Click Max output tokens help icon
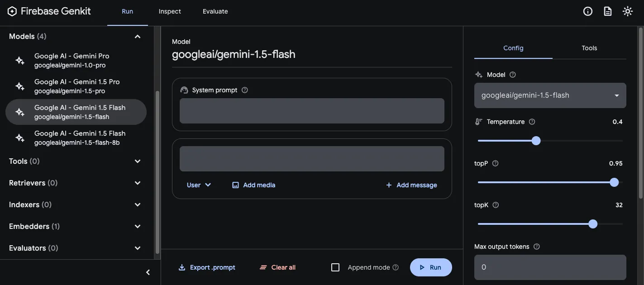The width and height of the screenshot is (644, 285). (x=537, y=247)
